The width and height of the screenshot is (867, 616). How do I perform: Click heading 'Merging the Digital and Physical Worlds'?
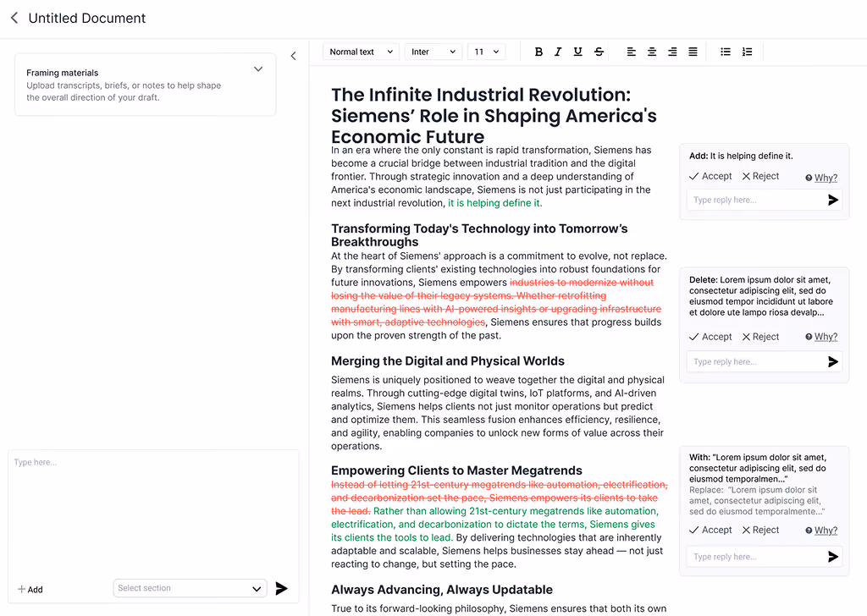click(448, 361)
